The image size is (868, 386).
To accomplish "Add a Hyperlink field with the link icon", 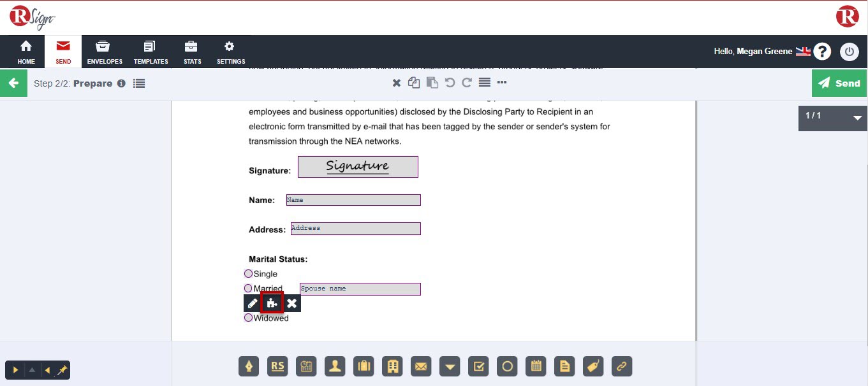I will 622,366.
